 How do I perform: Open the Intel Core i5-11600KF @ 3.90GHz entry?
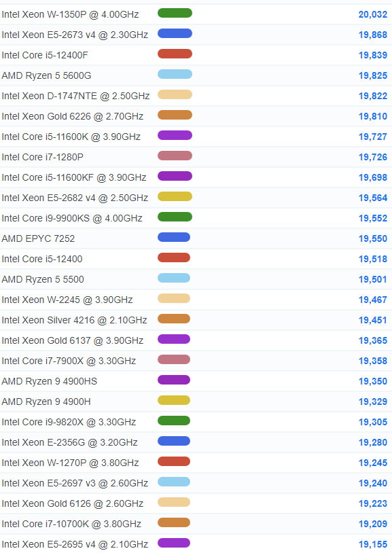74,177
